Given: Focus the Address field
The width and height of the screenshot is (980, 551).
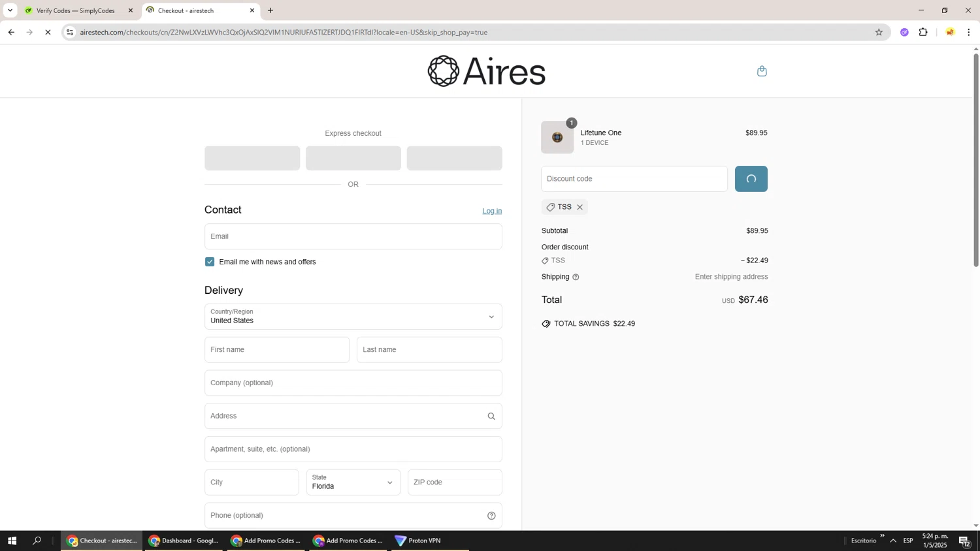Looking at the screenshot, I should [x=353, y=417].
